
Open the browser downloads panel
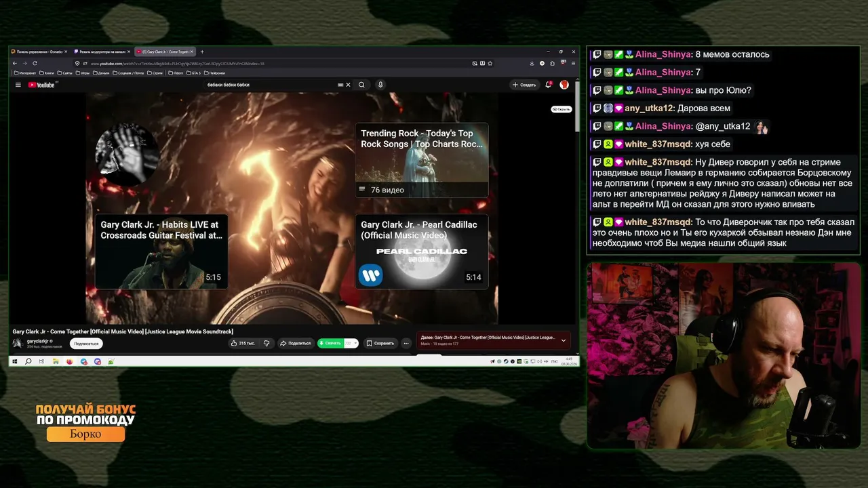pos(532,63)
